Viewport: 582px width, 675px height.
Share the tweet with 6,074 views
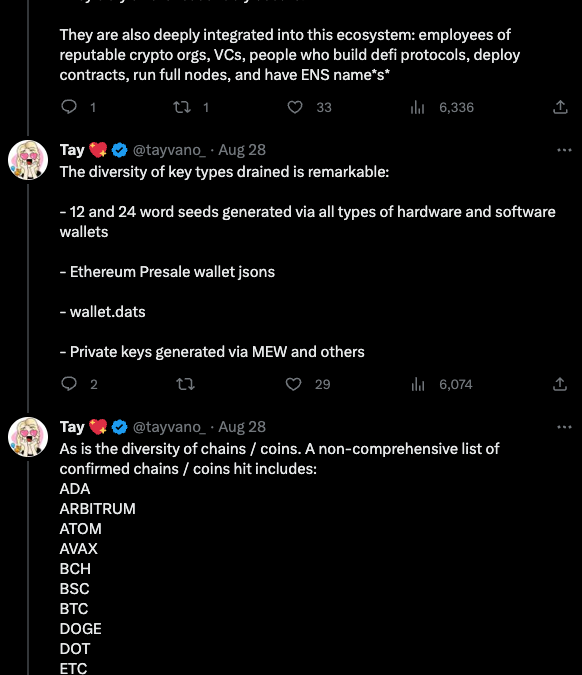point(560,384)
